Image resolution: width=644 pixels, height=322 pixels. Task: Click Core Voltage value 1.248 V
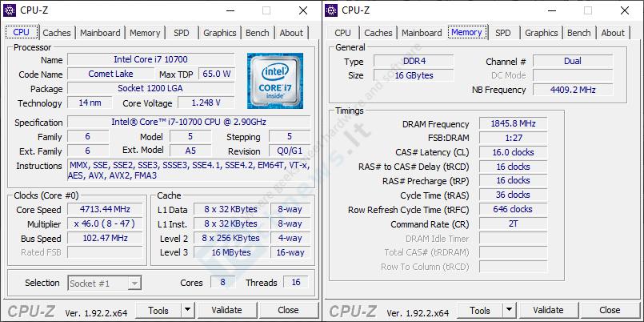pos(206,103)
